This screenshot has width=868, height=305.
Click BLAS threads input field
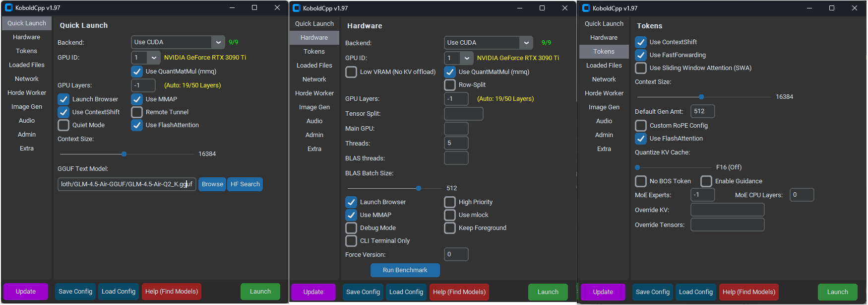point(456,158)
